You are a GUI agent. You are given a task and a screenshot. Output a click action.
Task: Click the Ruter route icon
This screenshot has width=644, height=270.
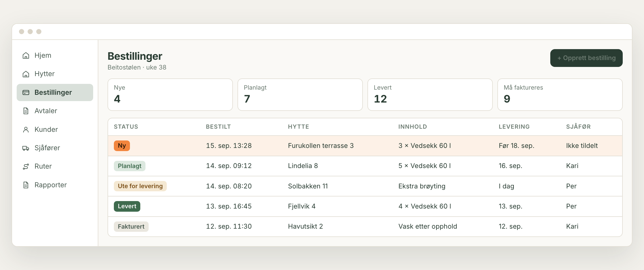pyautogui.click(x=26, y=166)
